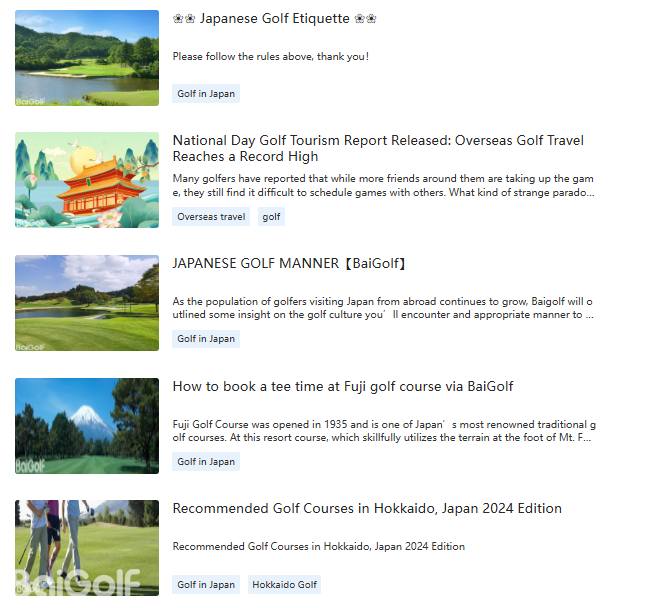
Task: Open How to book a tee time at Fuji article
Action: point(342,386)
